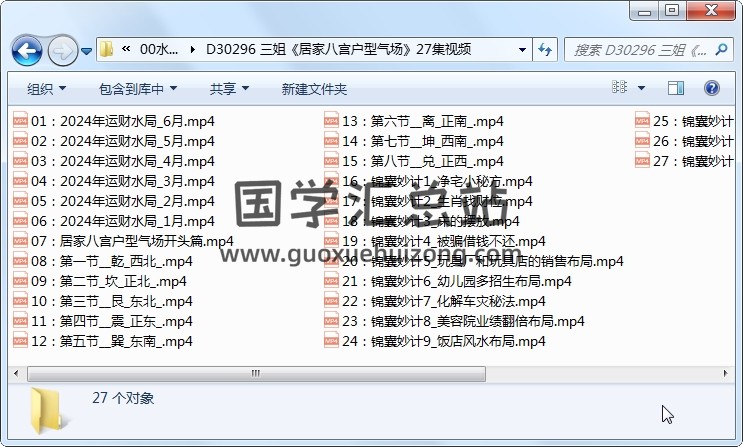Maximize the Explorer window
Image resolution: width=743 pixels, height=447 pixels.
pyautogui.click(x=672, y=10)
